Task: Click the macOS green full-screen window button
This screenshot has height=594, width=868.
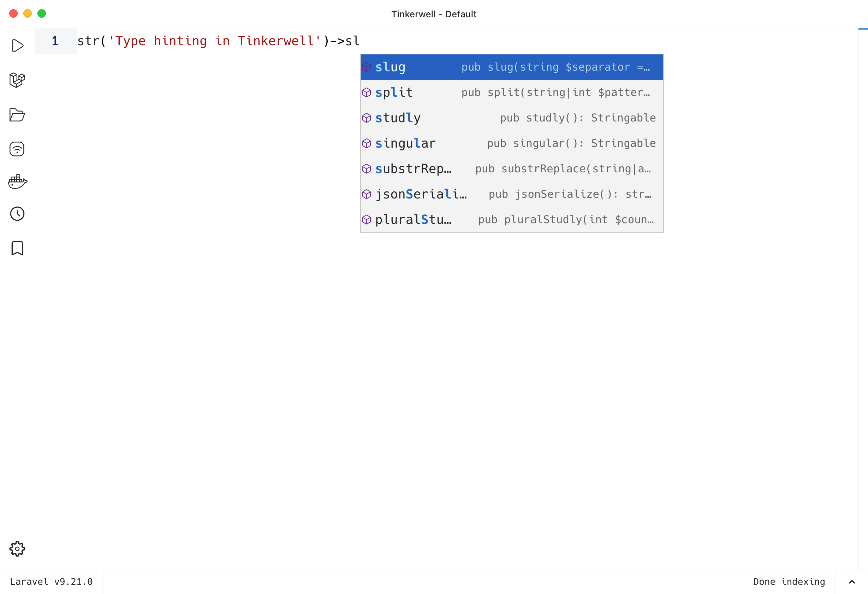Action: coord(42,13)
